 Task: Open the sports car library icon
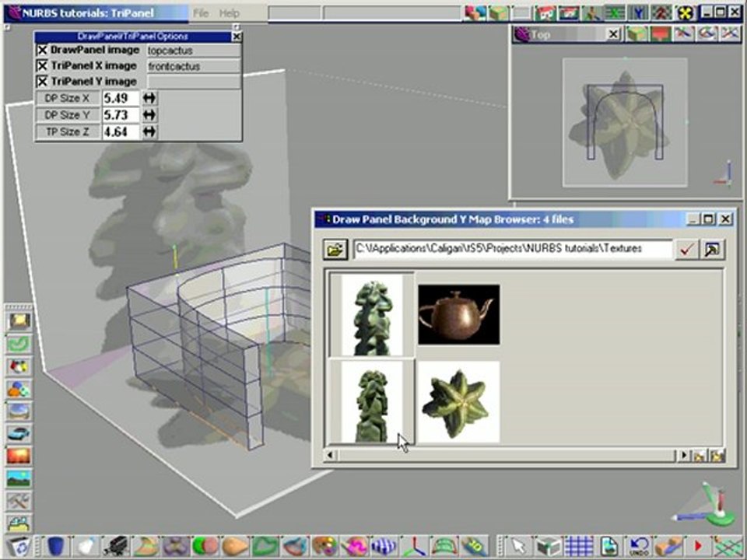pyautogui.click(x=19, y=434)
